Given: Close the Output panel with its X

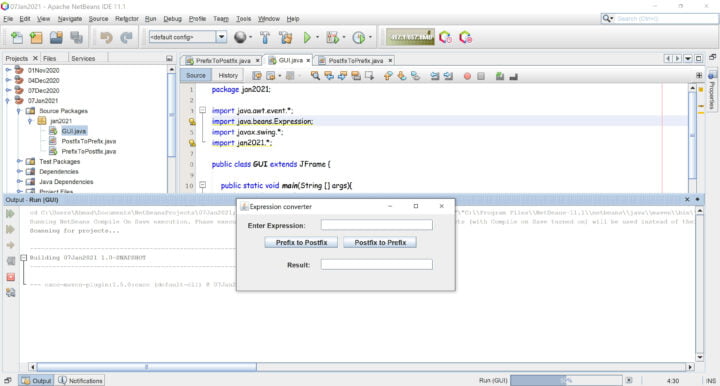Looking at the screenshot, I should click(x=687, y=199).
